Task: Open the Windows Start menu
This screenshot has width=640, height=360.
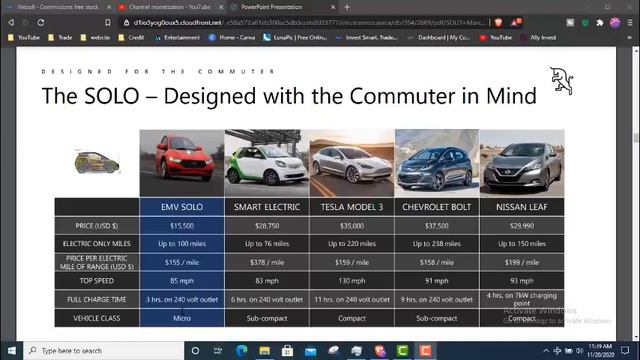Action: tap(11, 351)
